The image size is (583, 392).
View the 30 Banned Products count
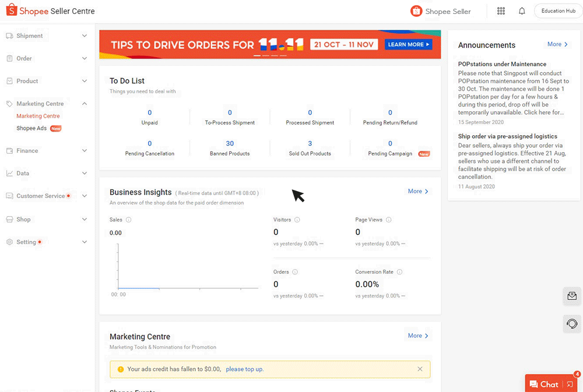tap(230, 143)
